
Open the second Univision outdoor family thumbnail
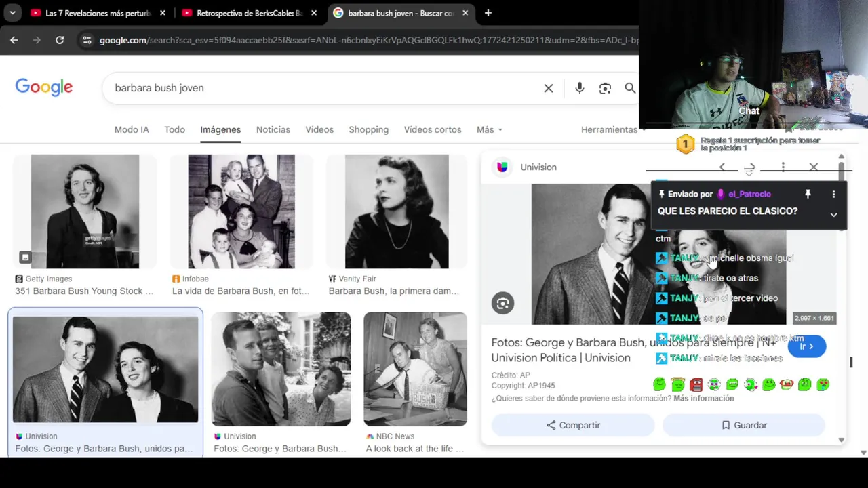pyautogui.click(x=281, y=369)
